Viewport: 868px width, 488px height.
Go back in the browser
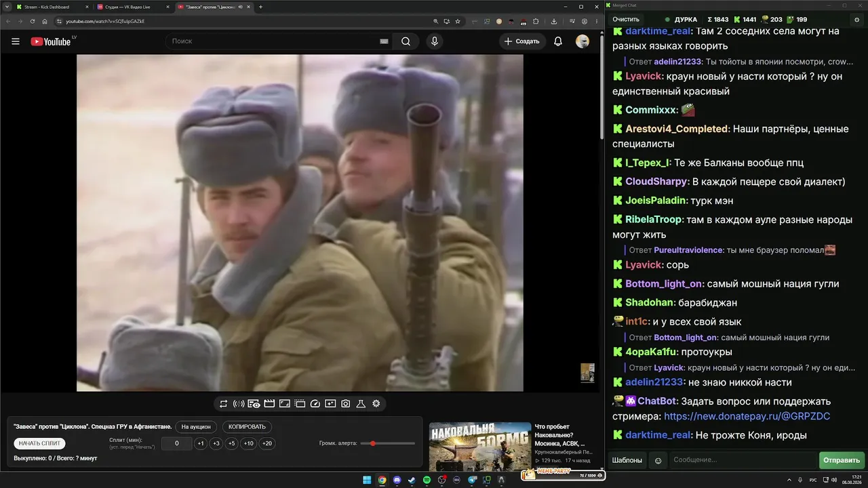click(8, 21)
